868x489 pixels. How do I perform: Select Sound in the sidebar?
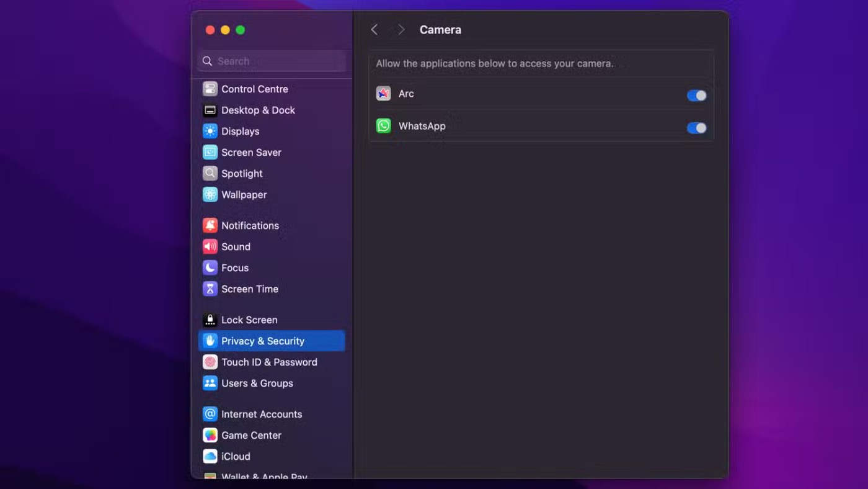click(236, 246)
